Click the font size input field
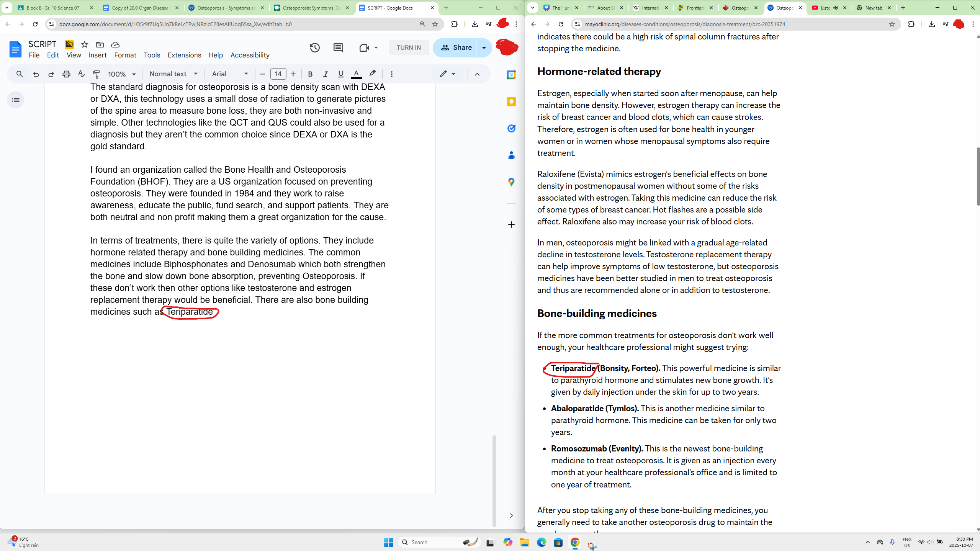Viewport: 980px width, 551px height. tap(278, 74)
